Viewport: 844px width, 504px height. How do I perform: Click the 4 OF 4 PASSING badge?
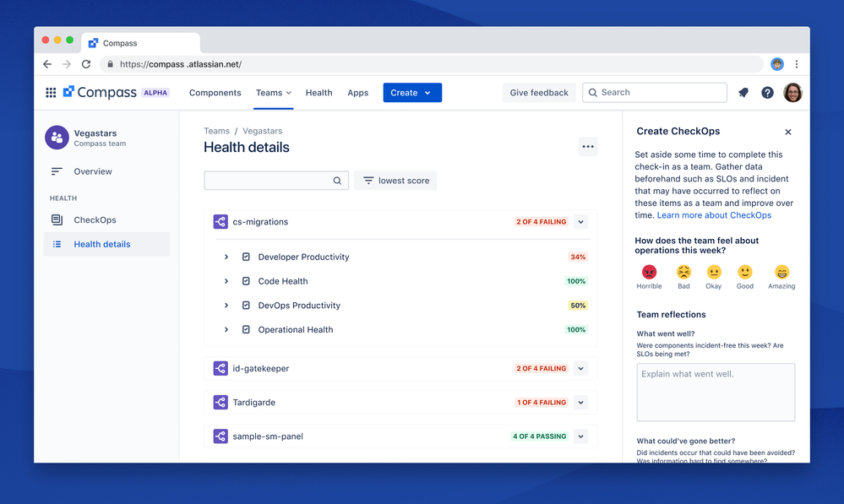pos(539,436)
